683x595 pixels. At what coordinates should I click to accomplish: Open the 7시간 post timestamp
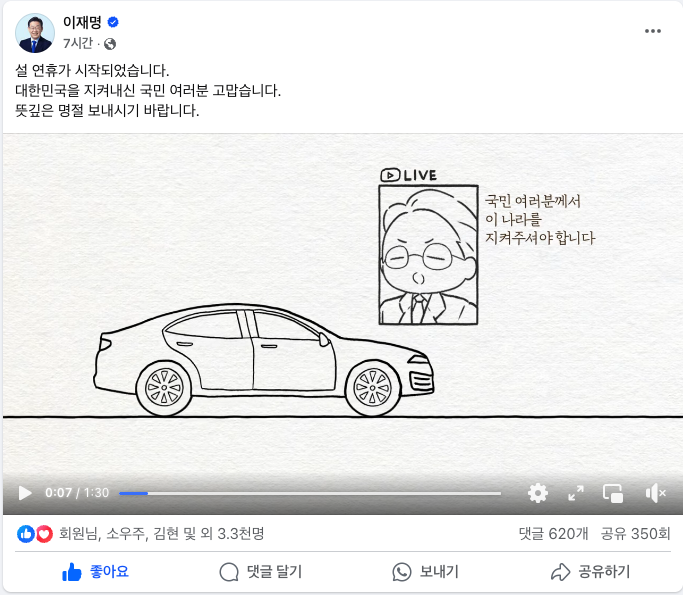[x=78, y=43]
